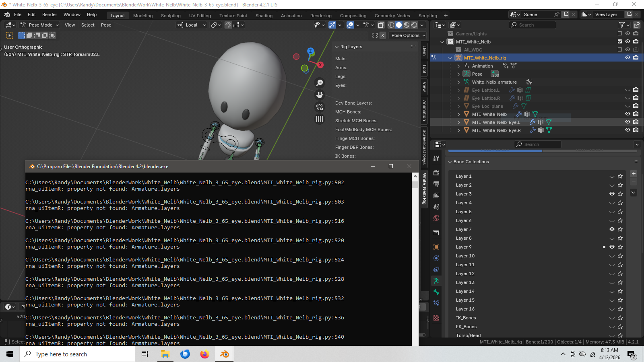Viewport: 644px width, 362px height.
Task: Open Object properties tab (orange square)
Action: click(x=436, y=247)
